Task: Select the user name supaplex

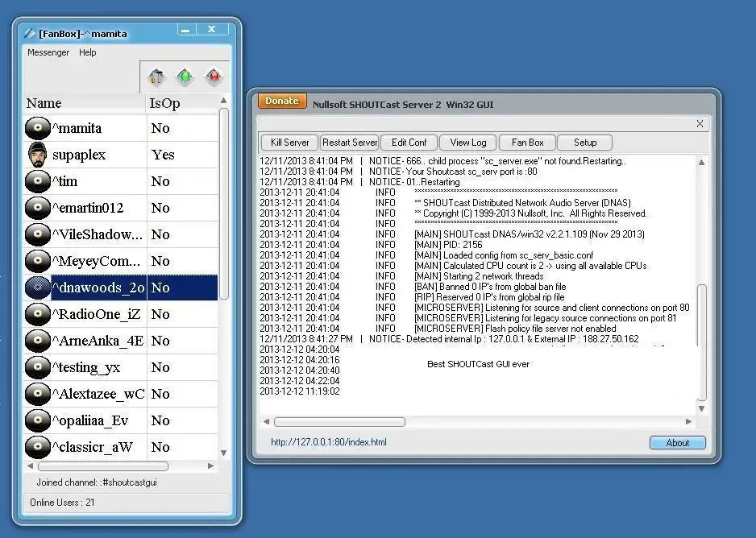Action: click(x=79, y=155)
